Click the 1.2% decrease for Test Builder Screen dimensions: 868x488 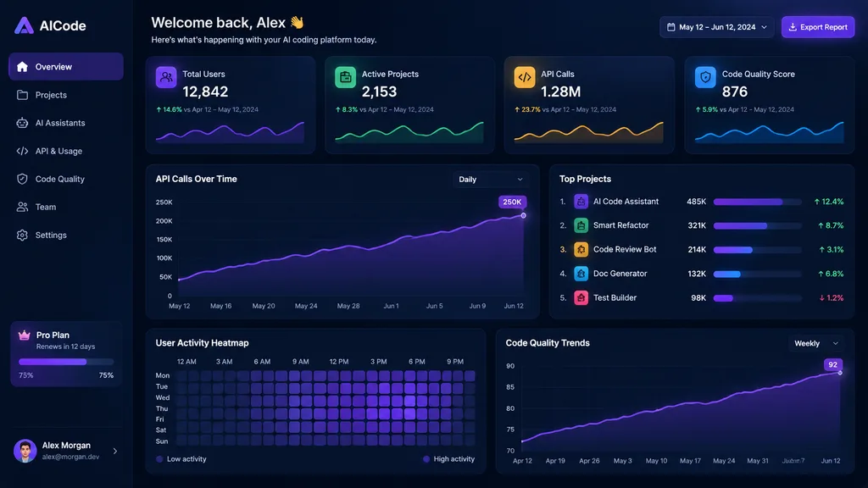point(832,297)
